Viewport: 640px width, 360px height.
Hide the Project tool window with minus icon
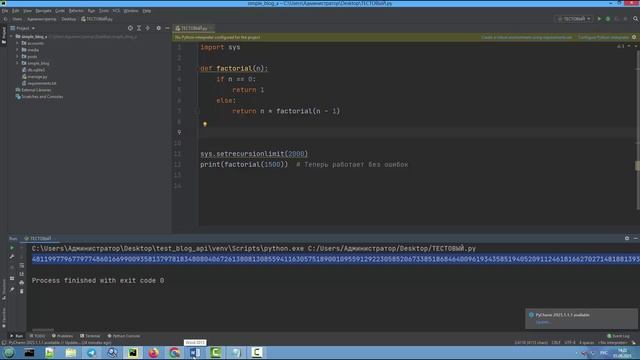tap(167, 28)
